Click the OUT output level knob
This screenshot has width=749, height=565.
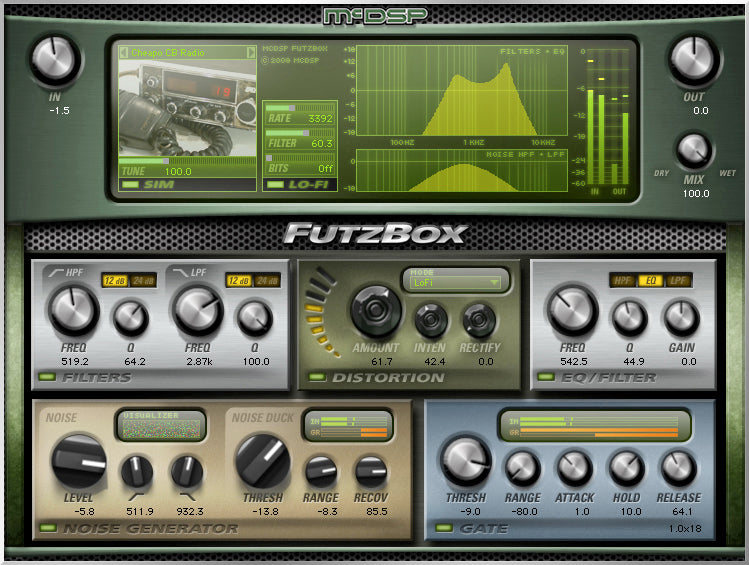694,61
